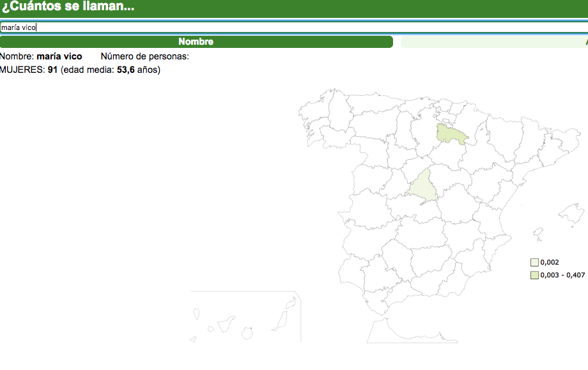Click Mallorca island on the map
This screenshot has height=370, width=588.
click(x=572, y=213)
